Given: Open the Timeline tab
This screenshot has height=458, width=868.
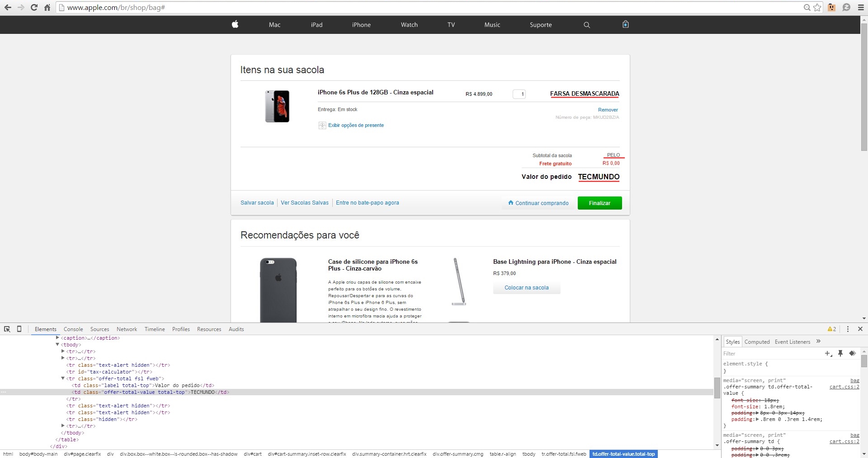Looking at the screenshot, I should point(155,329).
